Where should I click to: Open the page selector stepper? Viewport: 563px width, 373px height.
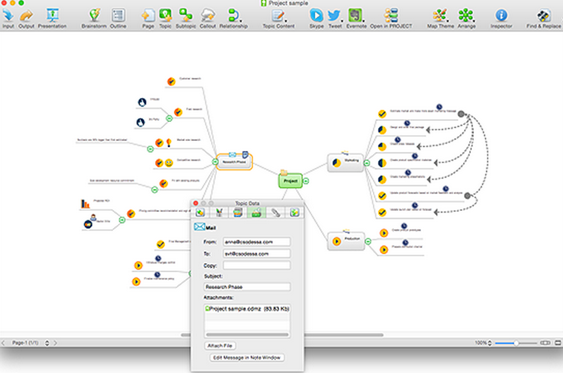coord(47,343)
